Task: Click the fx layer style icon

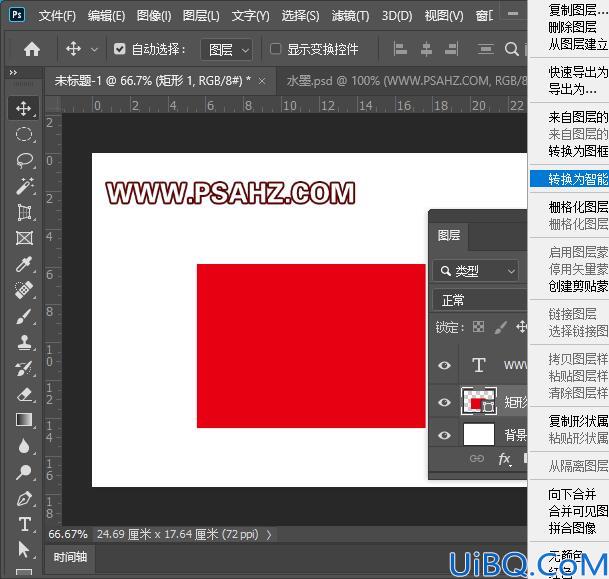Action: coord(504,459)
